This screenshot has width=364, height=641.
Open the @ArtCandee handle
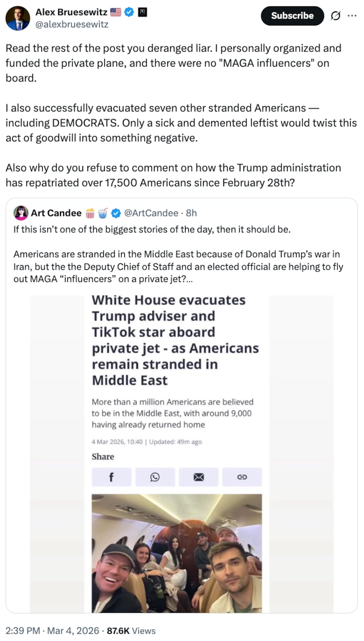[x=151, y=213]
